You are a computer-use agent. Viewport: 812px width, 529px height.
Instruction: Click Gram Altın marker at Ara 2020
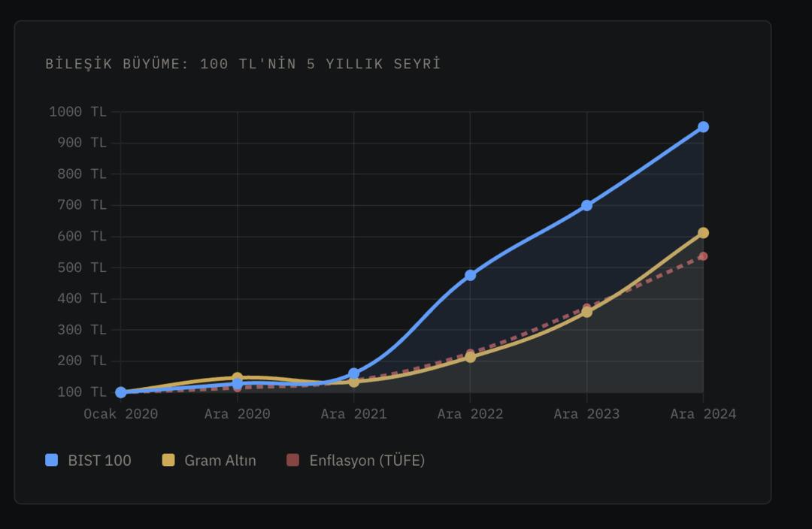237,377
